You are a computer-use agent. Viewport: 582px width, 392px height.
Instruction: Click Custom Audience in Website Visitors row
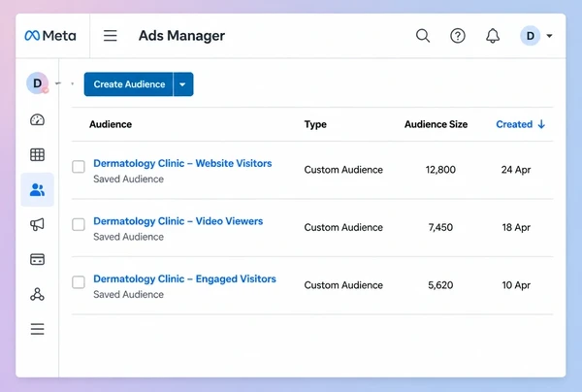click(343, 170)
